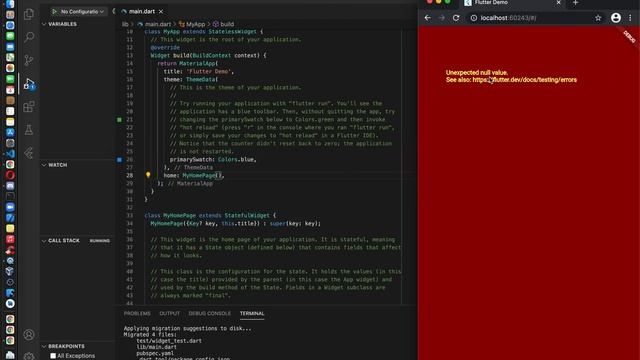Open a new Chrome tab
Viewport: 640px width, 360px height.
[x=576, y=3]
